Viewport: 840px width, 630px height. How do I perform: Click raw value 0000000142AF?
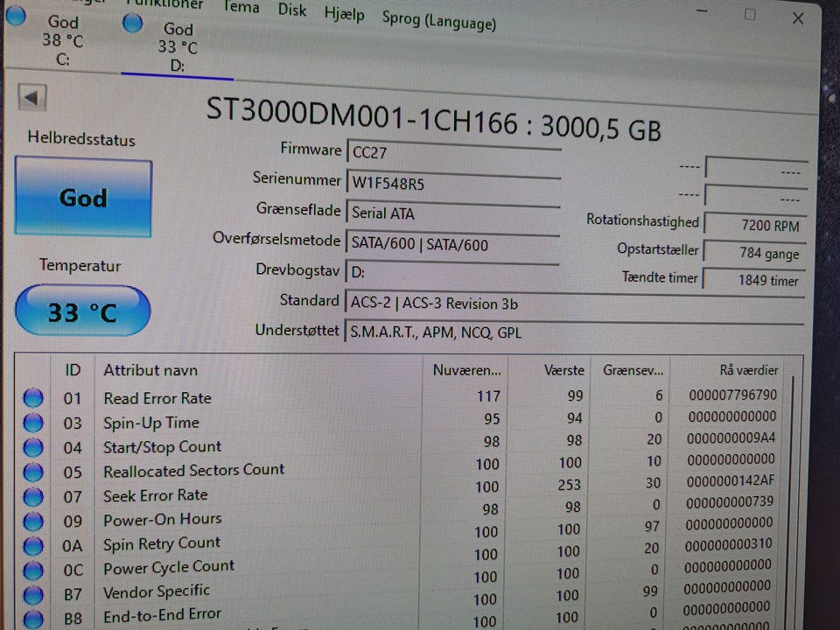point(730,480)
